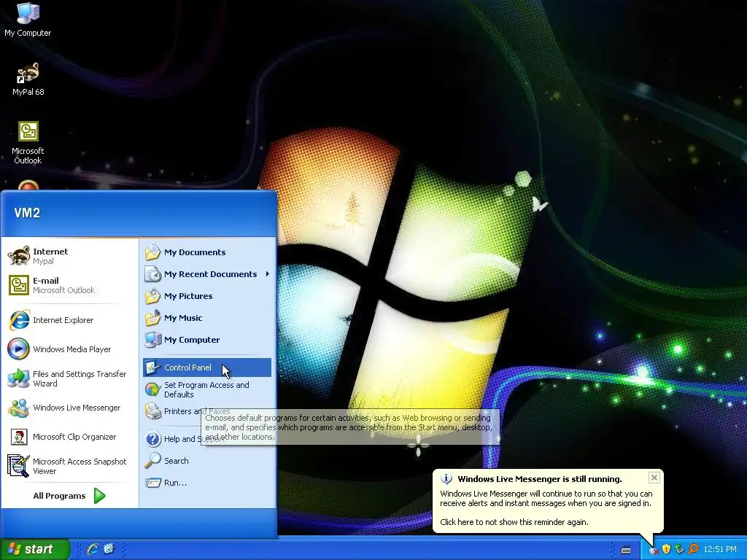
Task: Launch Internet Explorer from Quick Launch bar
Action: pos(93,549)
